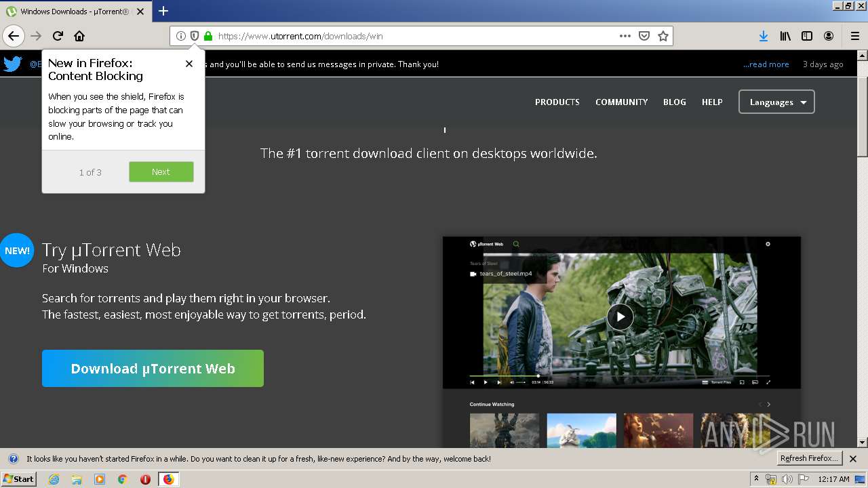Open Windows Media Player from taskbar
This screenshot has width=868, height=488.
point(100,479)
